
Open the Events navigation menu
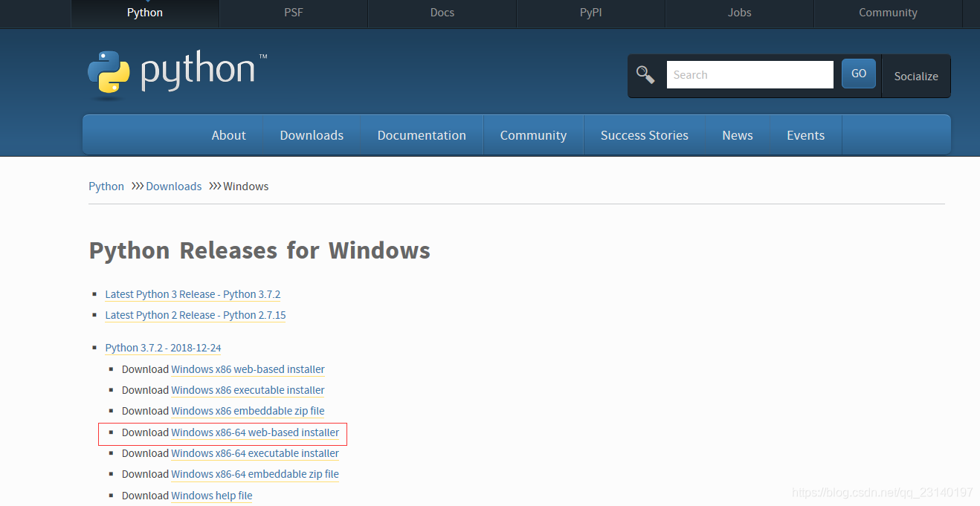[806, 135]
